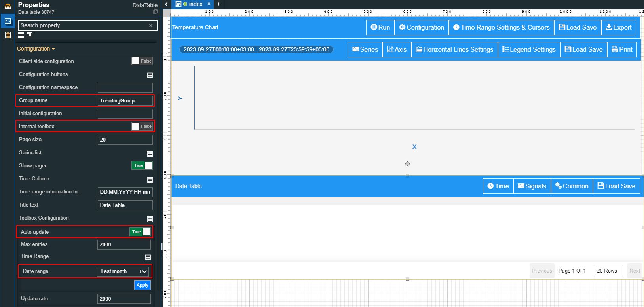This screenshot has height=307, width=644.
Task: Open the Date range dropdown
Action: (124, 271)
